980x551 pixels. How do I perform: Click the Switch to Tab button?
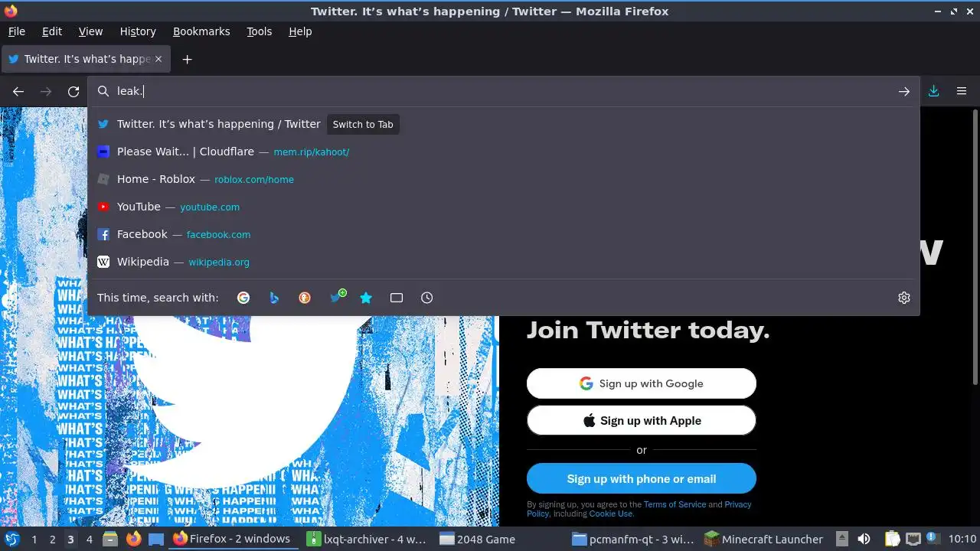(x=363, y=125)
